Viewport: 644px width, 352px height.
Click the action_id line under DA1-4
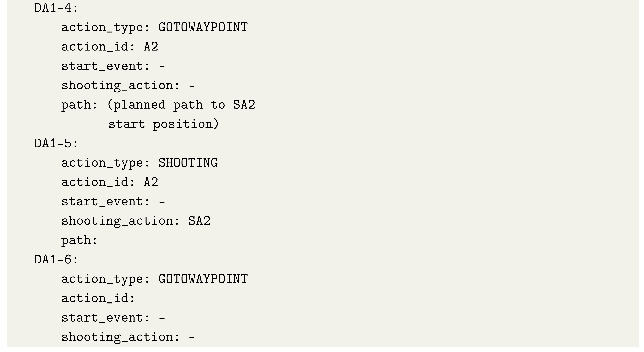tap(109, 47)
